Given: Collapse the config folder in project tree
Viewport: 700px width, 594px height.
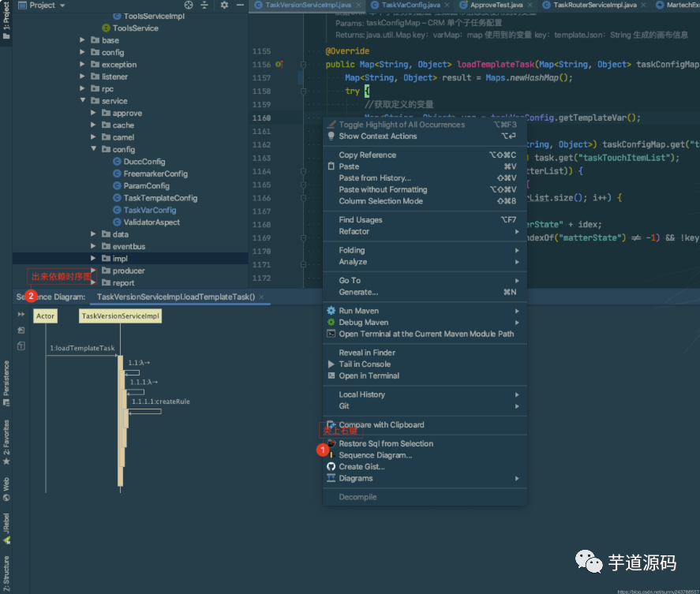Looking at the screenshot, I should point(93,149).
